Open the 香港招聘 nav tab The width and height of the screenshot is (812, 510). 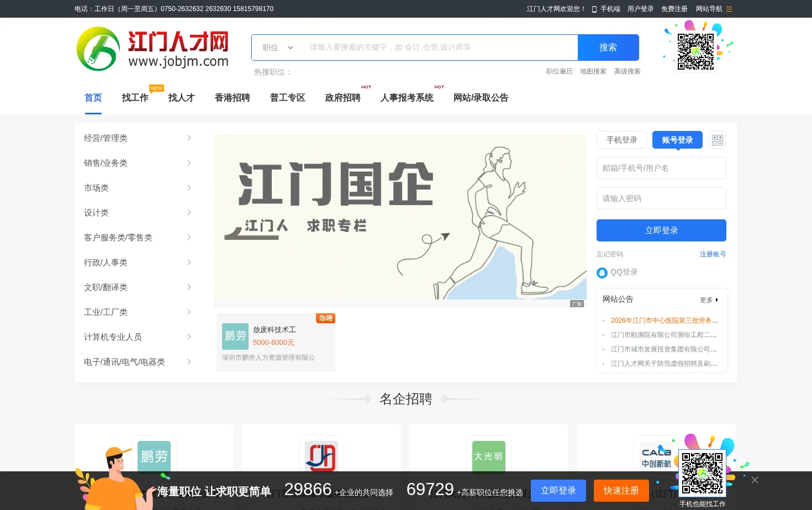(x=233, y=98)
